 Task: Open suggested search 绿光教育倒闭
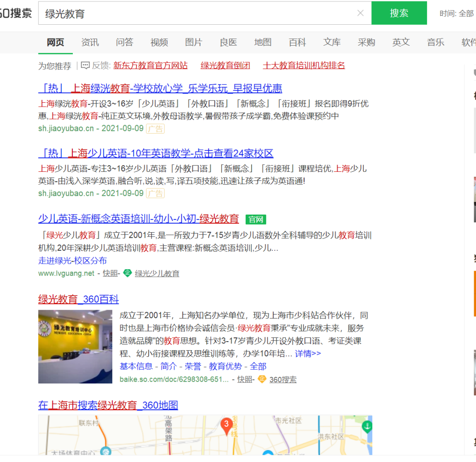[x=225, y=65]
